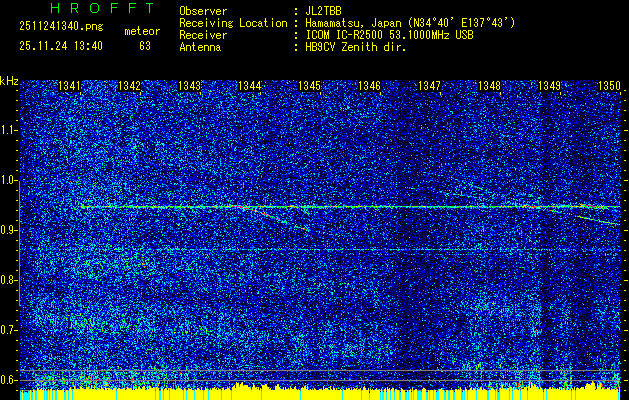The image size is (629, 400).
Task: Click the kHz axis unit label
Action: pyautogui.click(x=9, y=81)
